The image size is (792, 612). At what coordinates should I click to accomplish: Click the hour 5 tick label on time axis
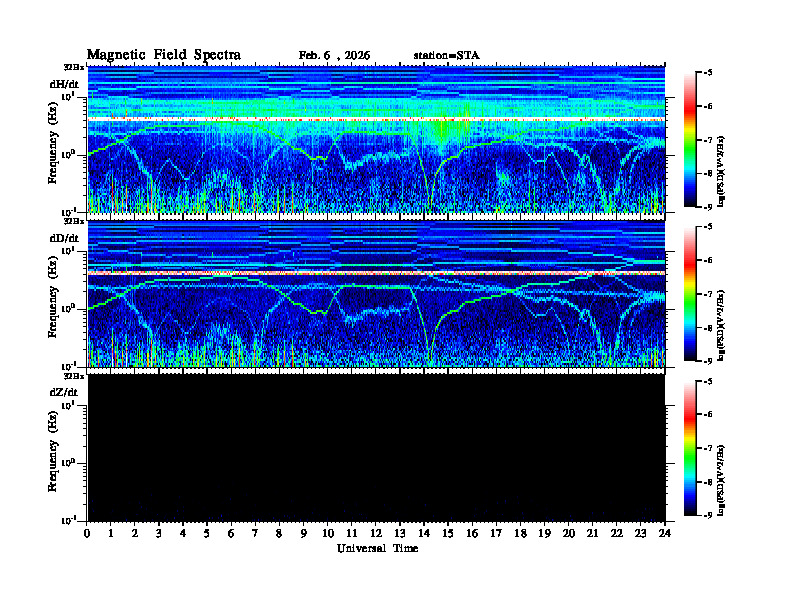[207, 533]
